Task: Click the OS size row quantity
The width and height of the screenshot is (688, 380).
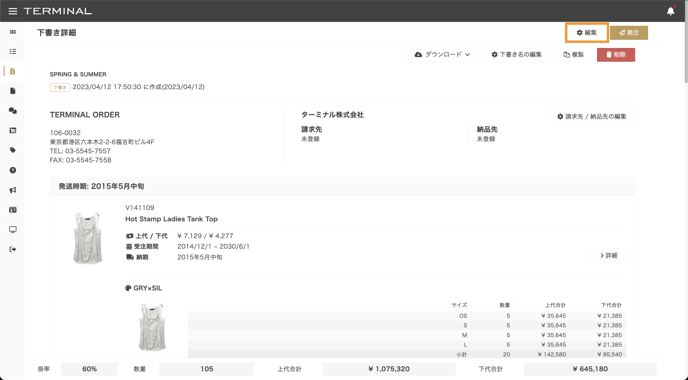Action: click(x=508, y=316)
